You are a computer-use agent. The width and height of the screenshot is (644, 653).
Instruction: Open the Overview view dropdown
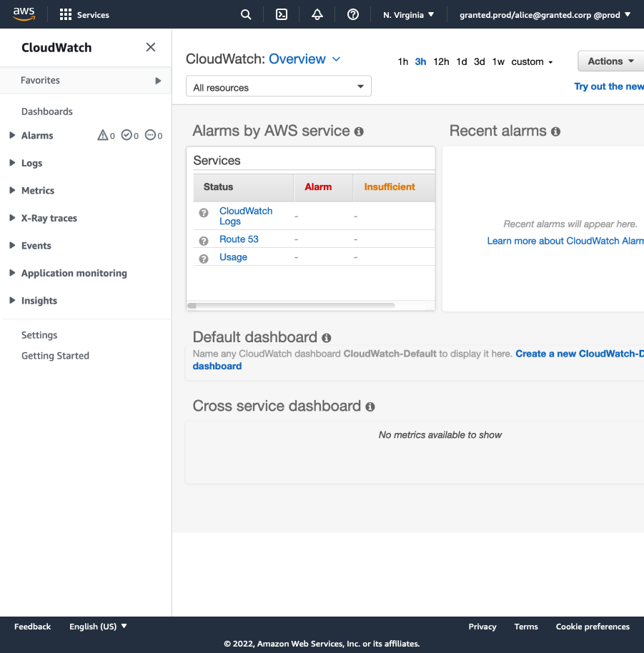click(304, 59)
